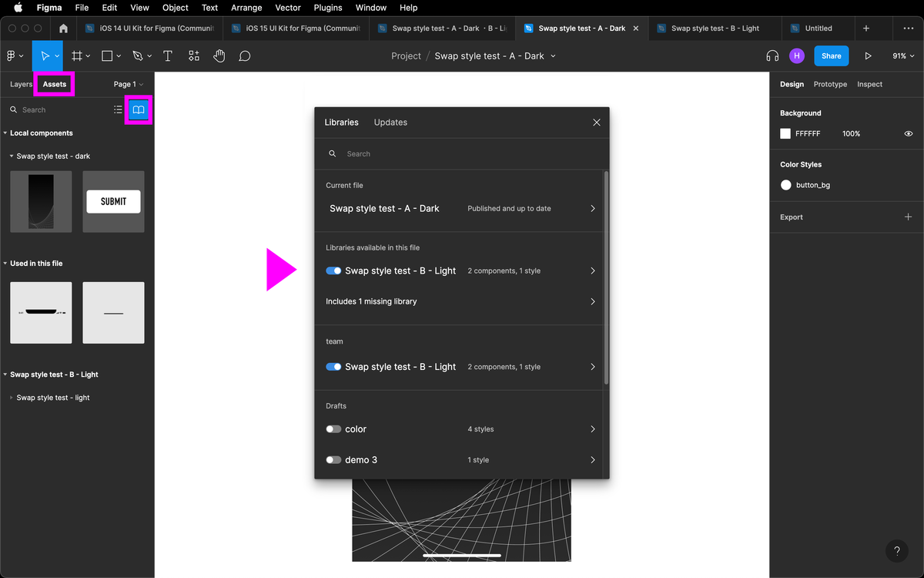Viewport: 924px width, 578px height.
Task: Switch to the Updates tab in dialog
Action: click(390, 123)
